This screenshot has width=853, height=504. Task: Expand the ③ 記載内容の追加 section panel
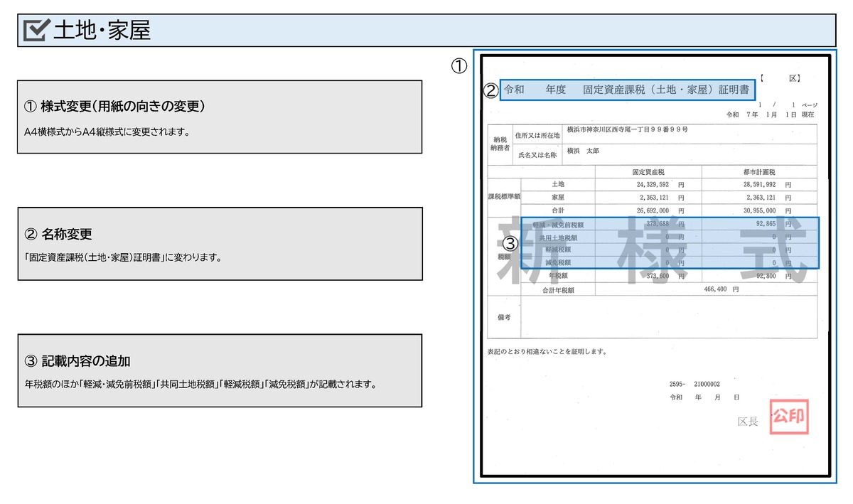coord(219,370)
